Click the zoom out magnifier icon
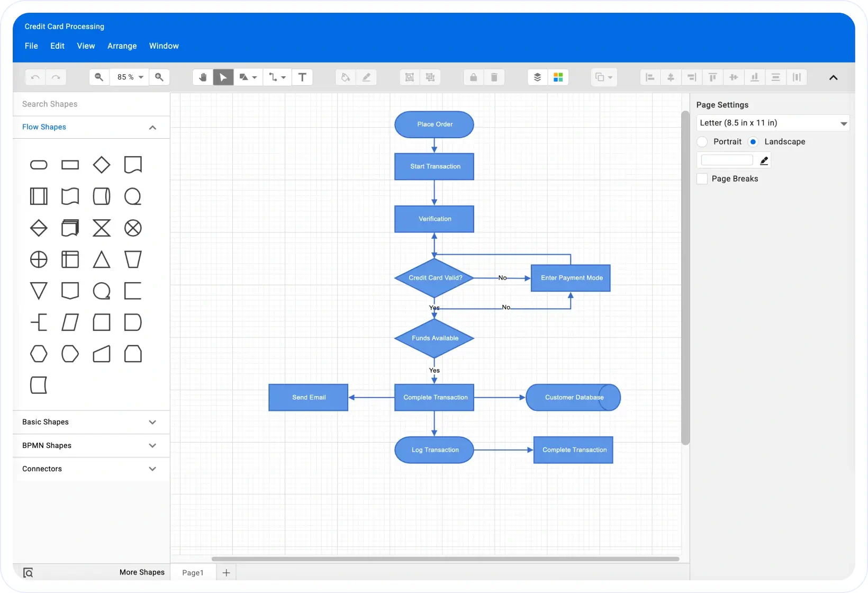868x593 pixels. coord(99,77)
